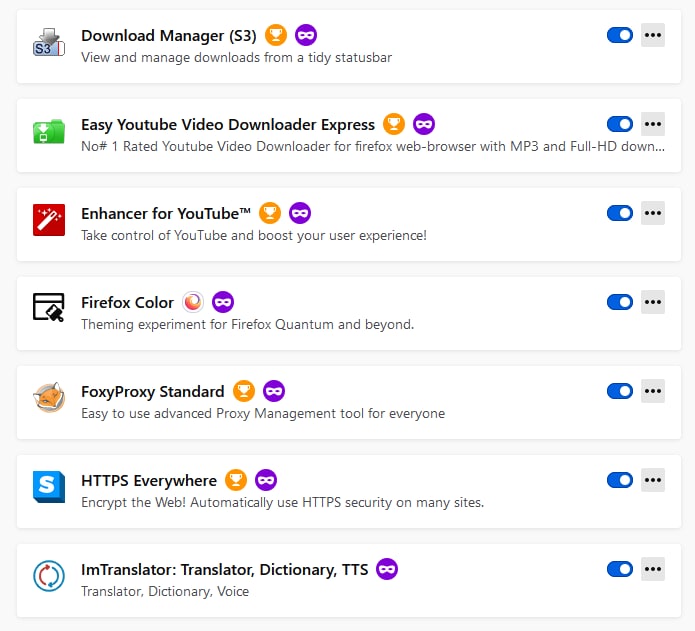Open the Download Manager (S3) extension title
The height and width of the screenshot is (631, 695).
(169, 35)
